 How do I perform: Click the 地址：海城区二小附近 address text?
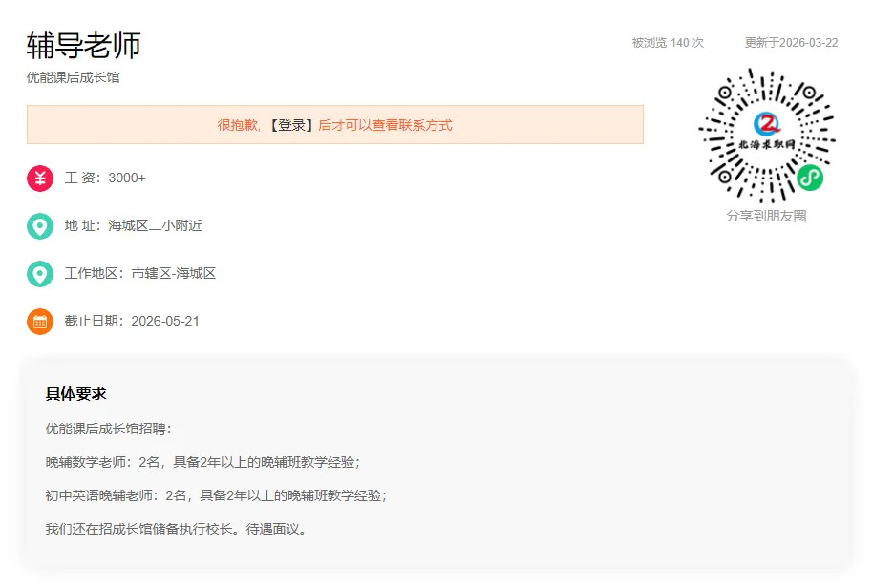coord(133,226)
